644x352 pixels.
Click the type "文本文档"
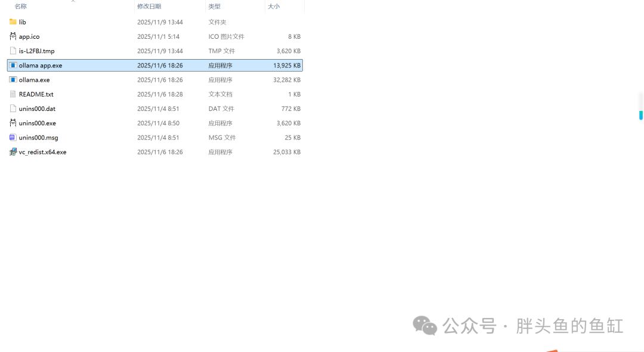[220, 94]
